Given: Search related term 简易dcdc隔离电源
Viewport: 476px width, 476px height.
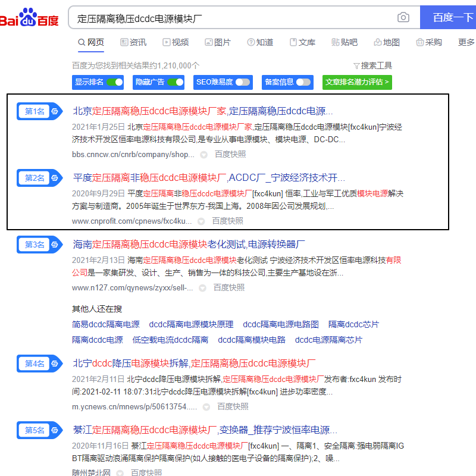Looking at the screenshot, I should tap(106, 324).
